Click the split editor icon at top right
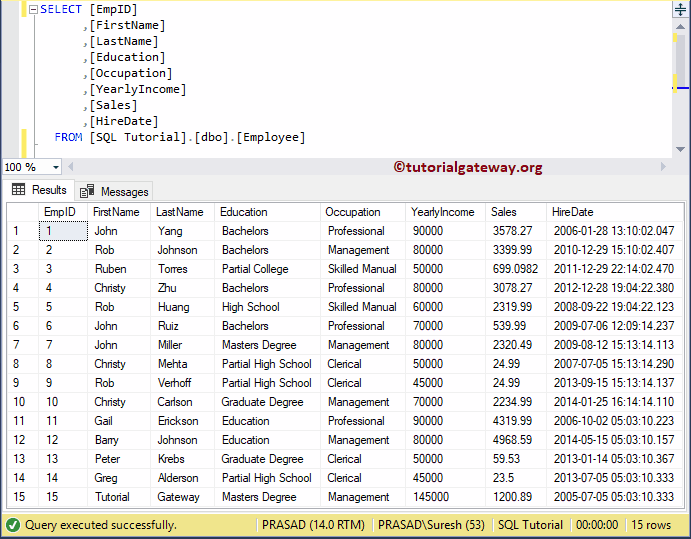Image resolution: width=691 pixels, height=539 pixels. click(680, 10)
